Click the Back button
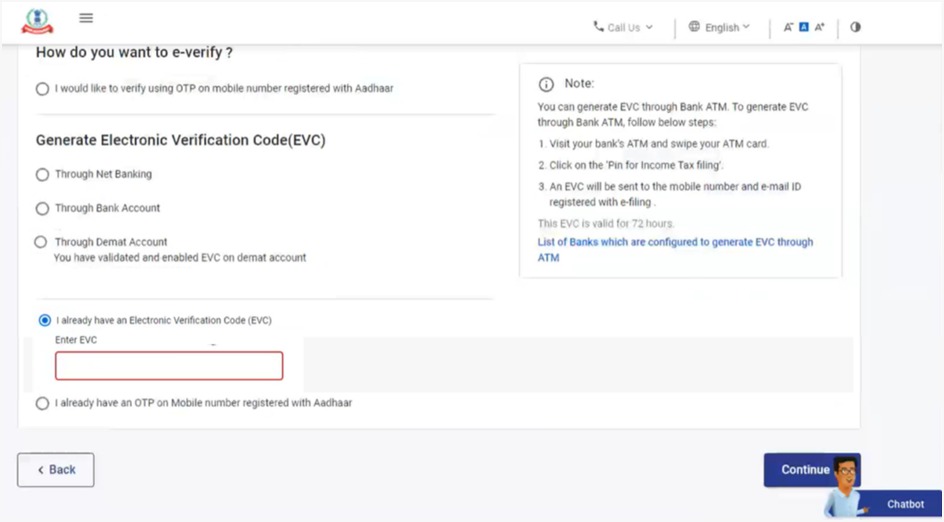The width and height of the screenshot is (944, 522). tap(56, 470)
